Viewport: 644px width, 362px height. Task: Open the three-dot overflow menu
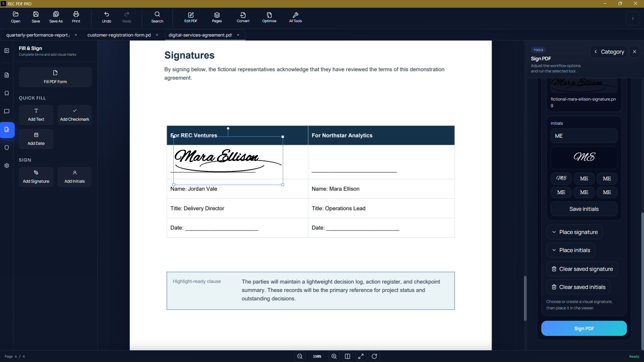[633, 18]
